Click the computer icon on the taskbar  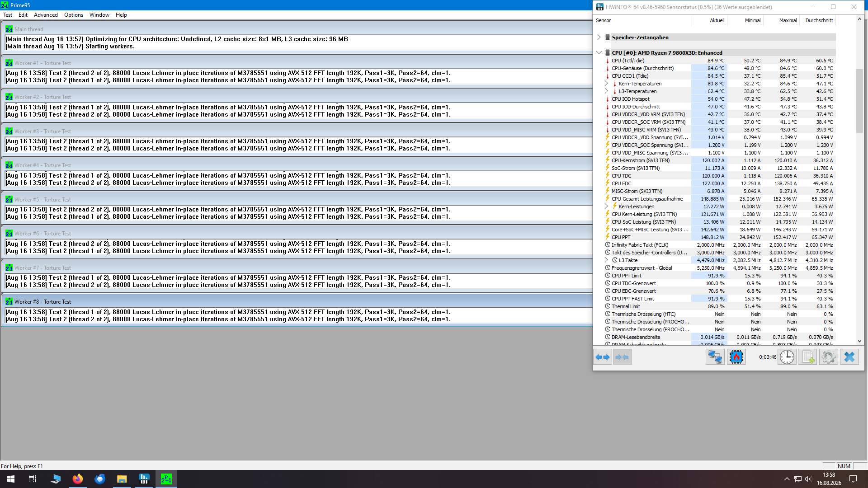[55, 479]
